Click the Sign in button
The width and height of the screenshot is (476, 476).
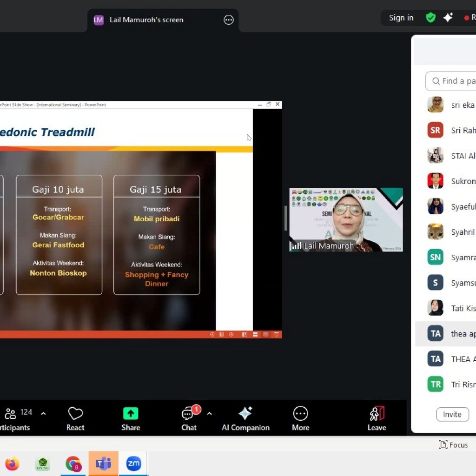click(x=401, y=18)
